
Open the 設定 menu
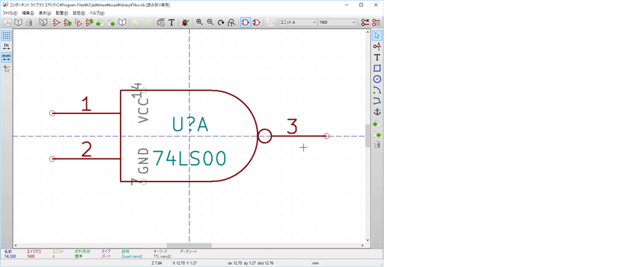point(79,13)
